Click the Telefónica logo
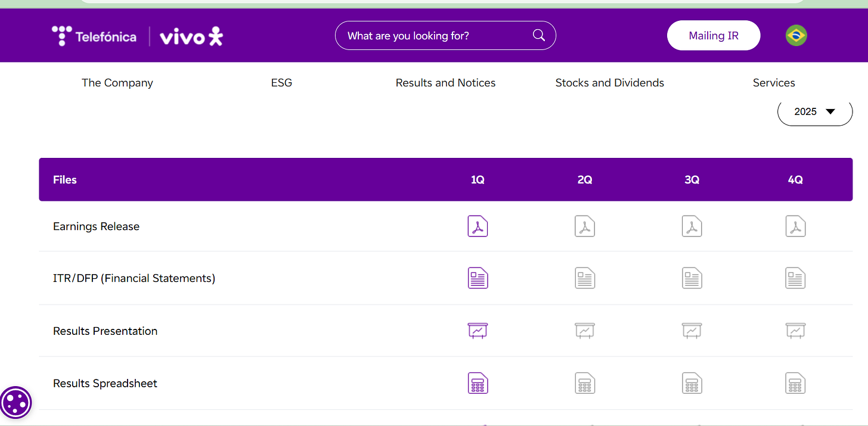 click(x=94, y=36)
